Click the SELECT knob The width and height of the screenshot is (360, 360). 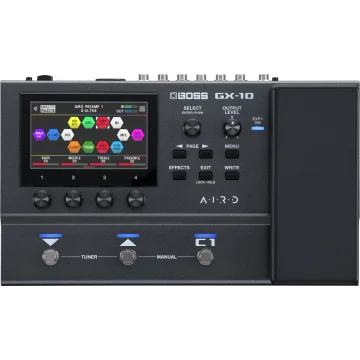[x=192, y=128]
